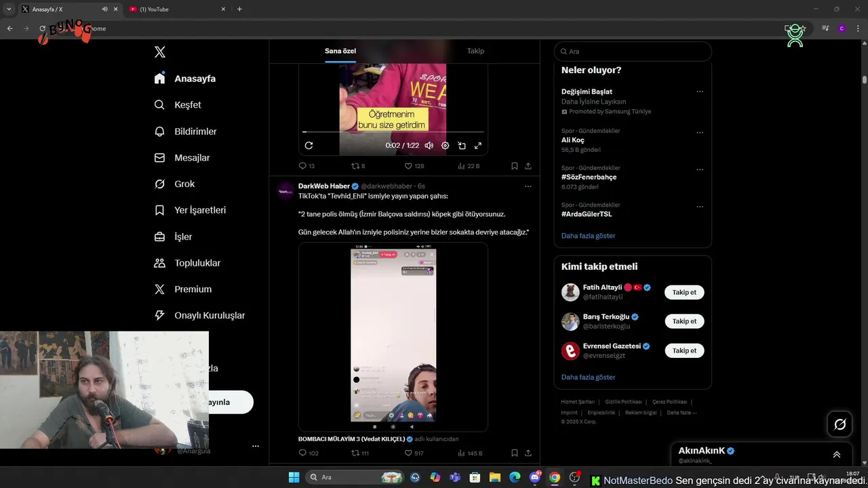The width and height of the screenshot is (868, 488).
Task: Open the Grok floating button
Action: click(x=840, y=424)
